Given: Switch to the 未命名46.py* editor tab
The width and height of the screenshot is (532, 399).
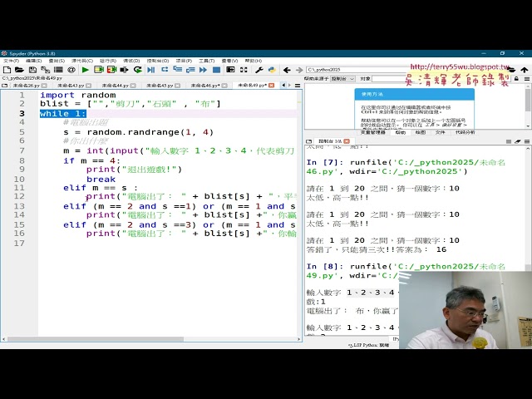Looking at the screenshot, I should (x=205, y=86).
